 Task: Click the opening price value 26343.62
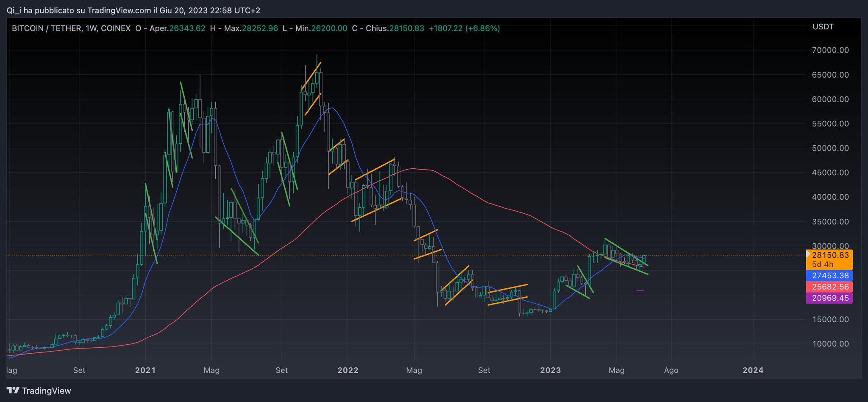[x=187, y=28]
